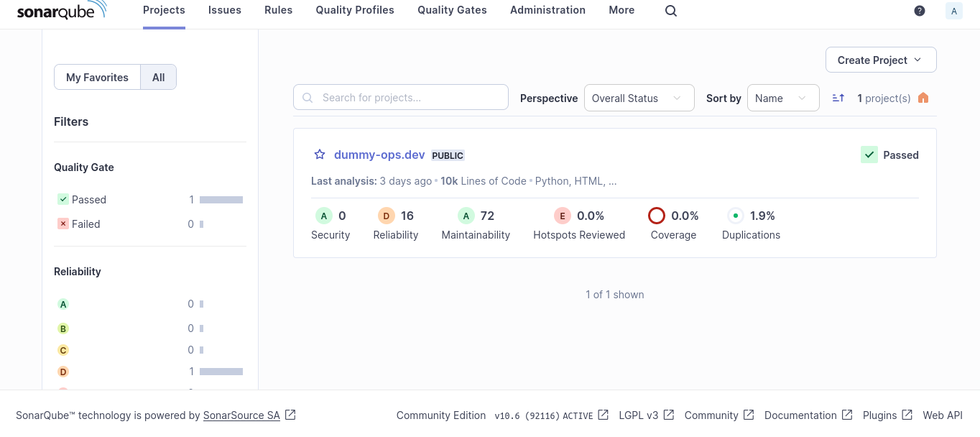Click the Coverage red ring indicator

pyautogui.click(x=657, y=216)
